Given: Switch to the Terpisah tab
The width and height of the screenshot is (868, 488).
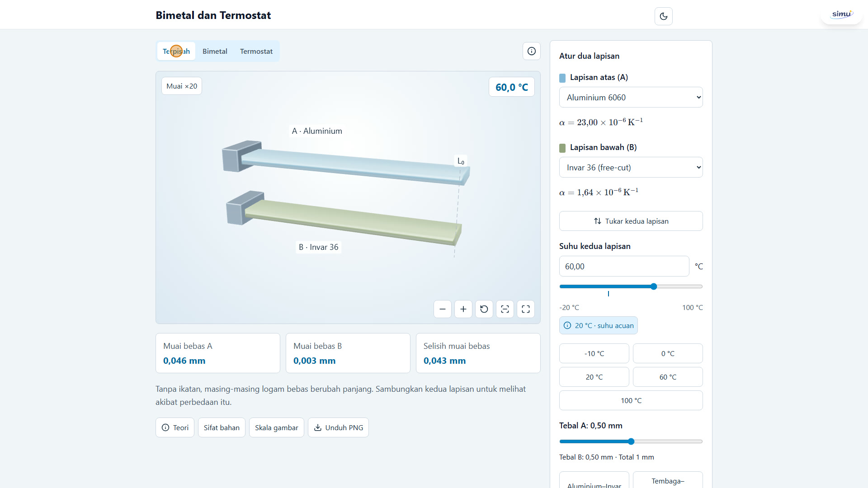Looking at the screenshot, I should point(176,51).
